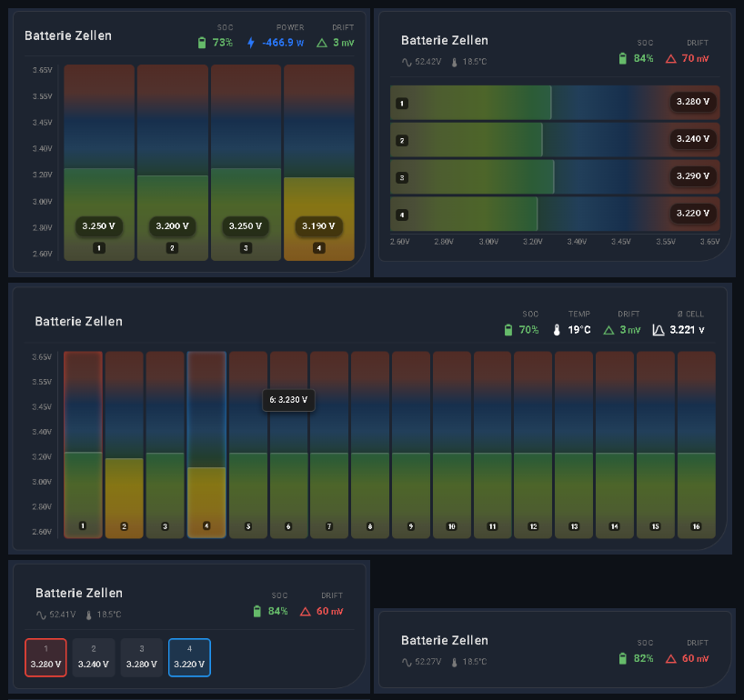The height and width of the screenshot is (700, 744).
Task: Select the cell 2 tile showing 3.240 V
Action: (94, 657)
